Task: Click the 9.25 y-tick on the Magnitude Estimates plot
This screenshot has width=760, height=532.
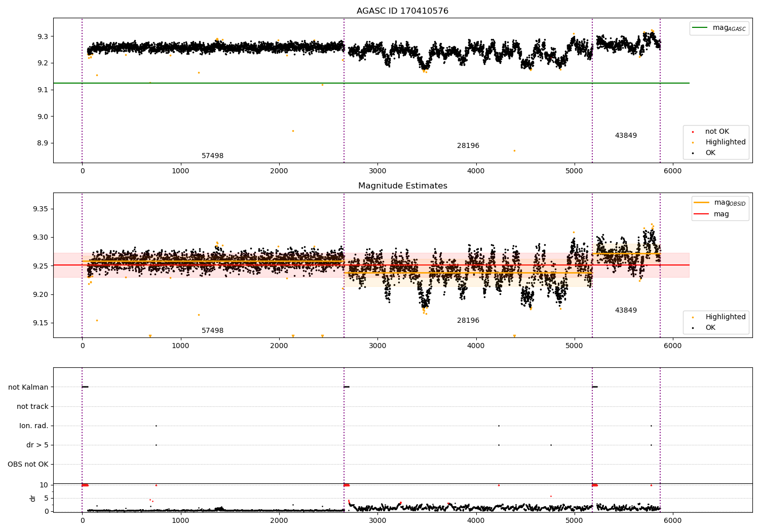Action: (x=41, y=266)
